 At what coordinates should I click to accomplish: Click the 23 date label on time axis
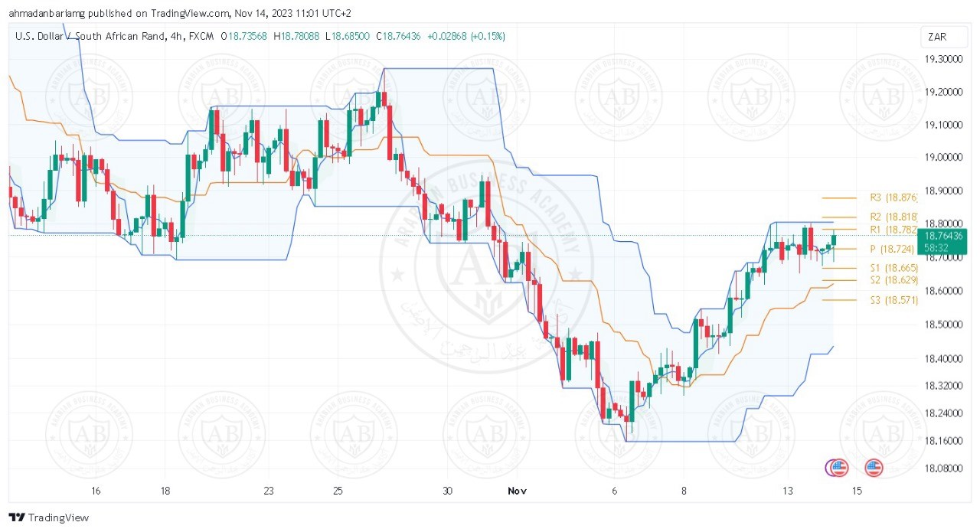click(x=269, y=491)
